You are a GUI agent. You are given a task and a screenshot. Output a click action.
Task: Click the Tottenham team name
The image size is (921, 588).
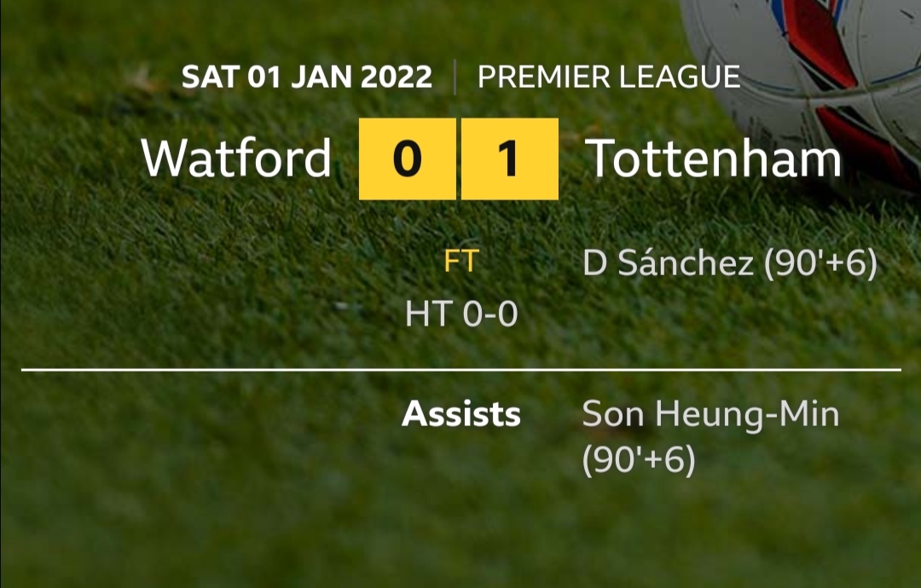714,159
